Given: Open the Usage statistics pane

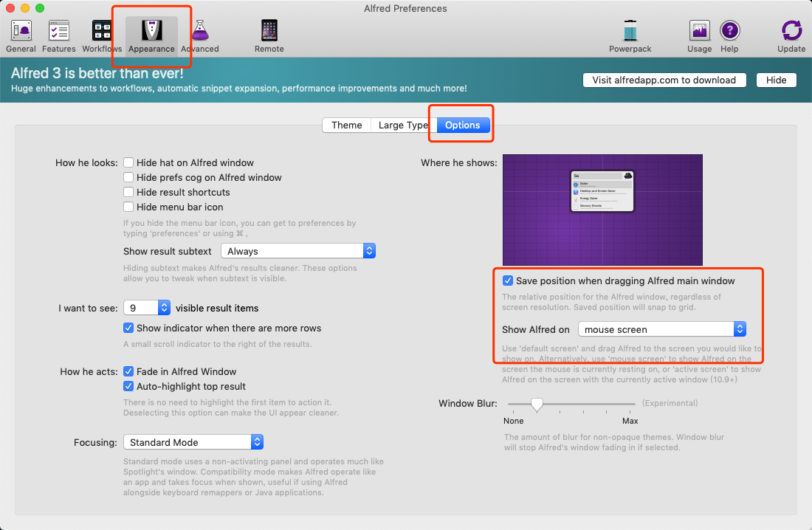Looking at the screenshot, I should click(700, 35).
